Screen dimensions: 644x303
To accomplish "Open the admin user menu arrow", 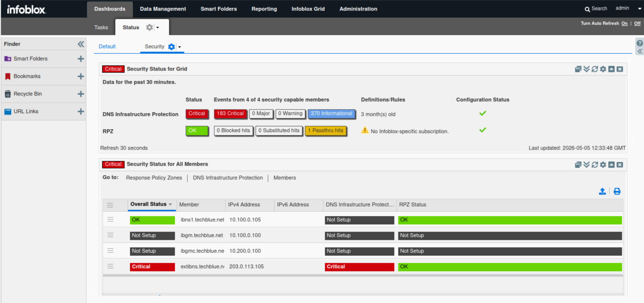I will pyautogui.click(x=640, y=9).
